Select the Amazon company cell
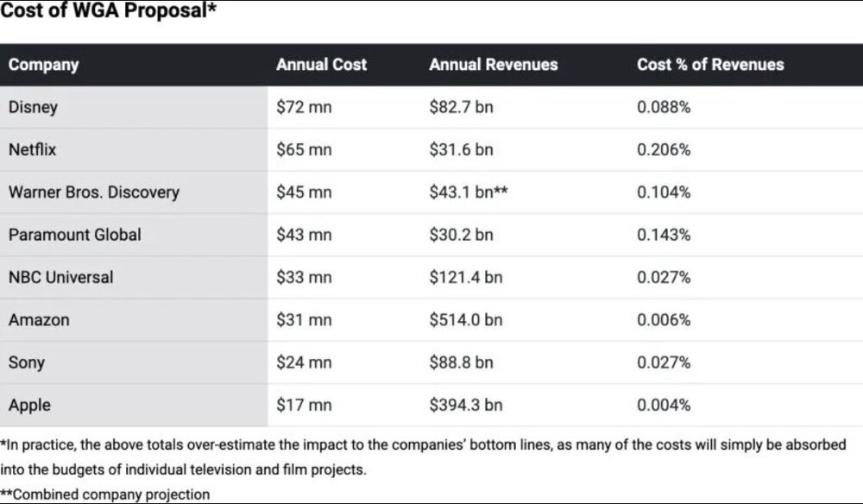 tap(39, 320)
